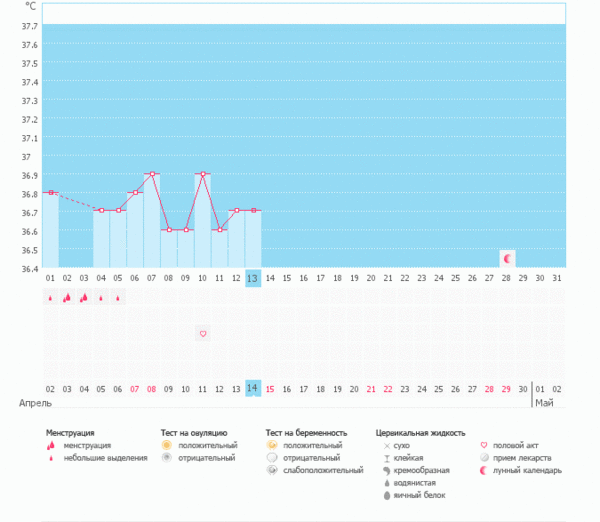The image size is (600, 522).
Task: Click the drop icon under cycle day 01
Action: pyautogui.click(x=50, y=297)
